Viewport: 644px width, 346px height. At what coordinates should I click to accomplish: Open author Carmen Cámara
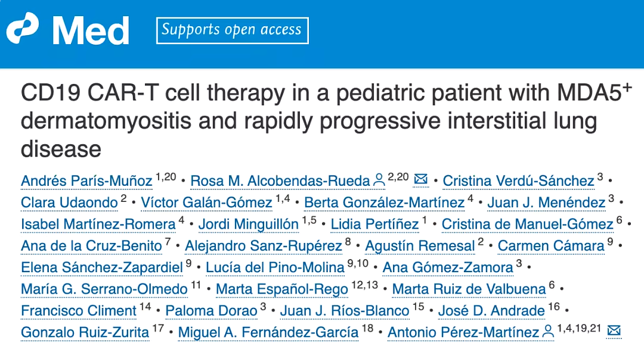click(x=551, y=246)
